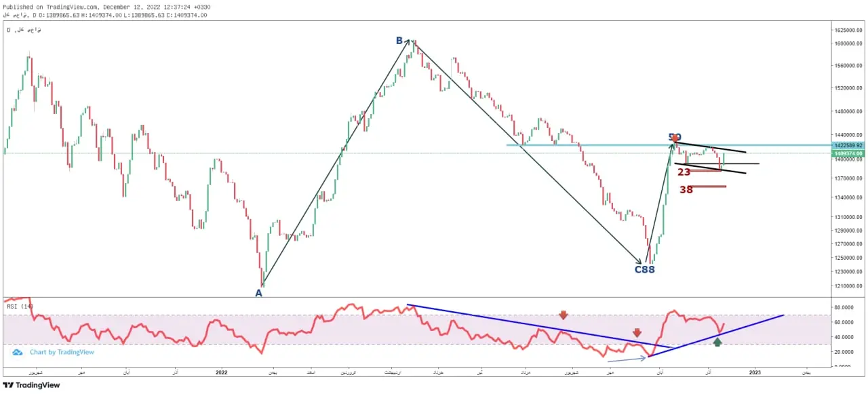This screenshot has width=868, height=394.
Task: Click the 1370000.00 price axis label
Action: coord(850,178)
